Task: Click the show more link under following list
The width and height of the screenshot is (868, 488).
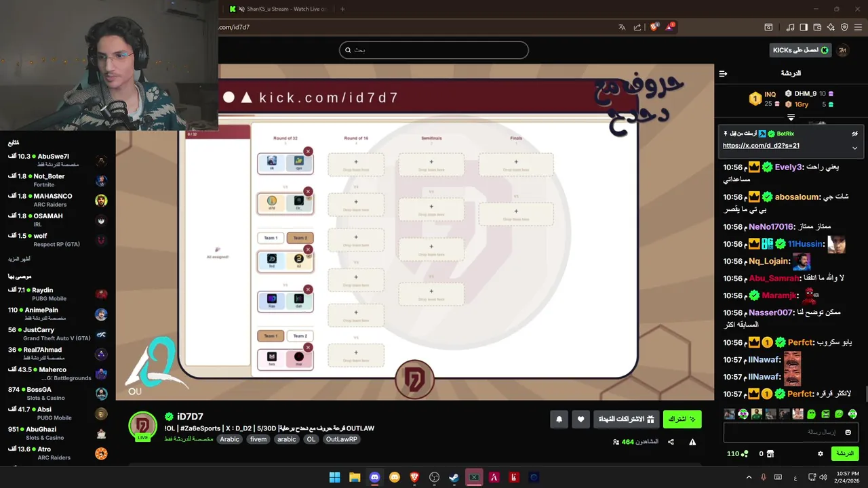Action: (19, 259)
